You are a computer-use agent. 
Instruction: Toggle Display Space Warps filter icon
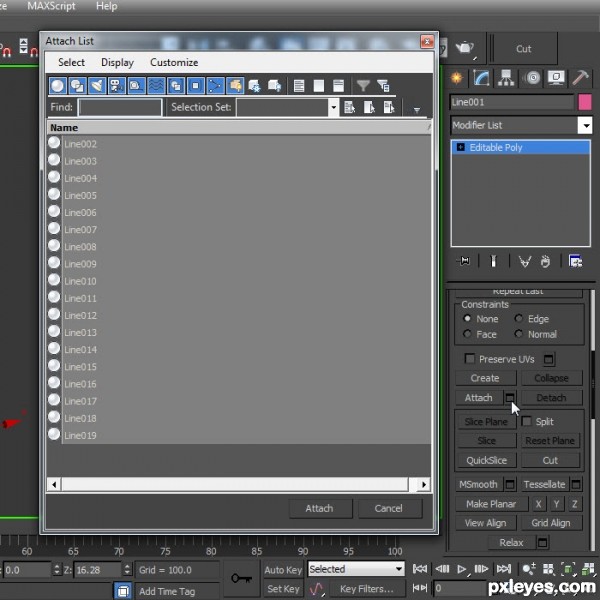pos(156,86)
